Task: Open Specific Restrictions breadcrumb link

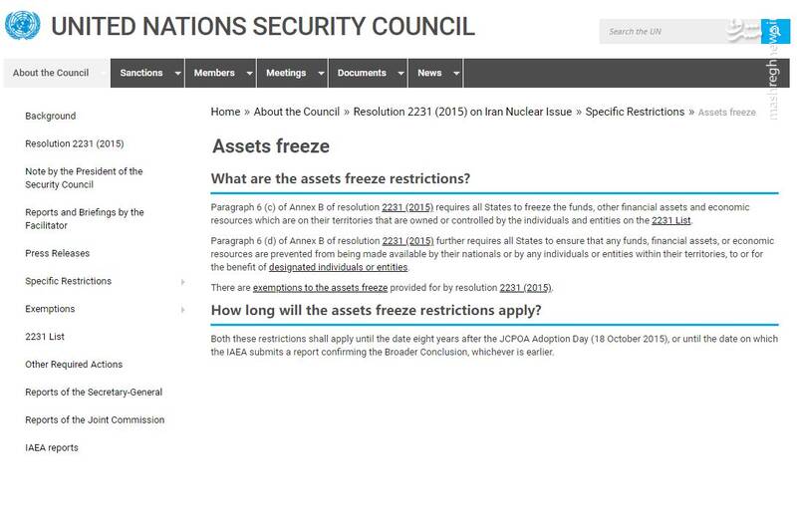Action: pos(635,112)
